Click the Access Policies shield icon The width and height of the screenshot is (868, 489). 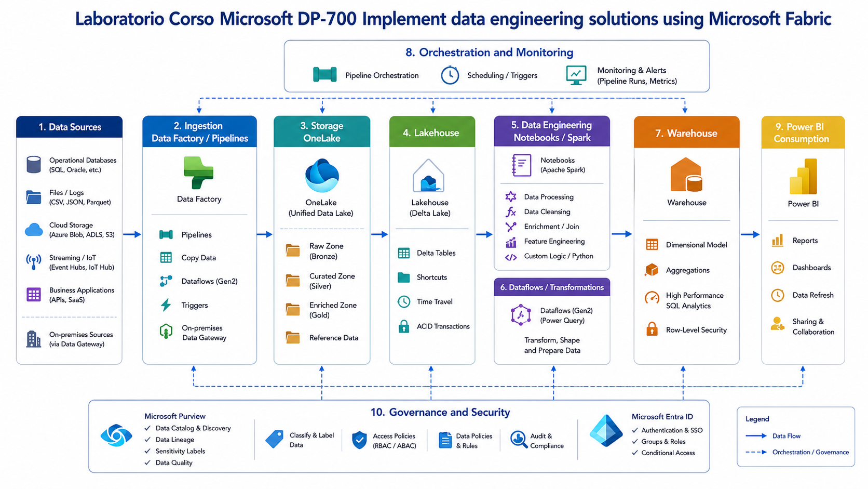(x=359, y=440)
